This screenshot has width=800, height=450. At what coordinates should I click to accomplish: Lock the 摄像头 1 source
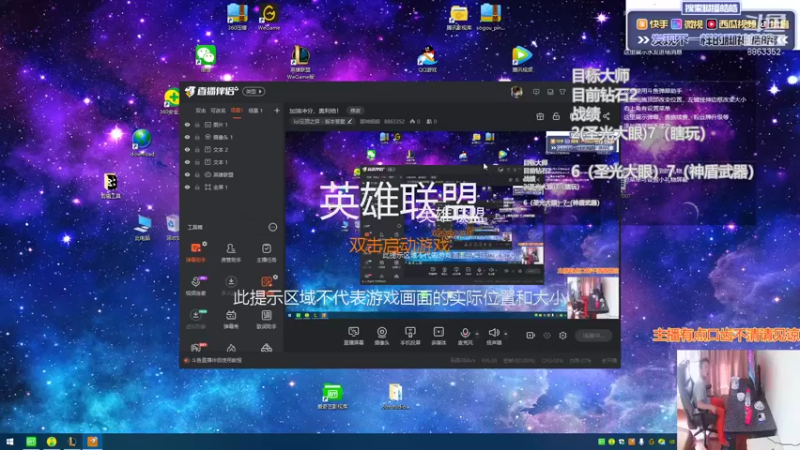(197, 137)
